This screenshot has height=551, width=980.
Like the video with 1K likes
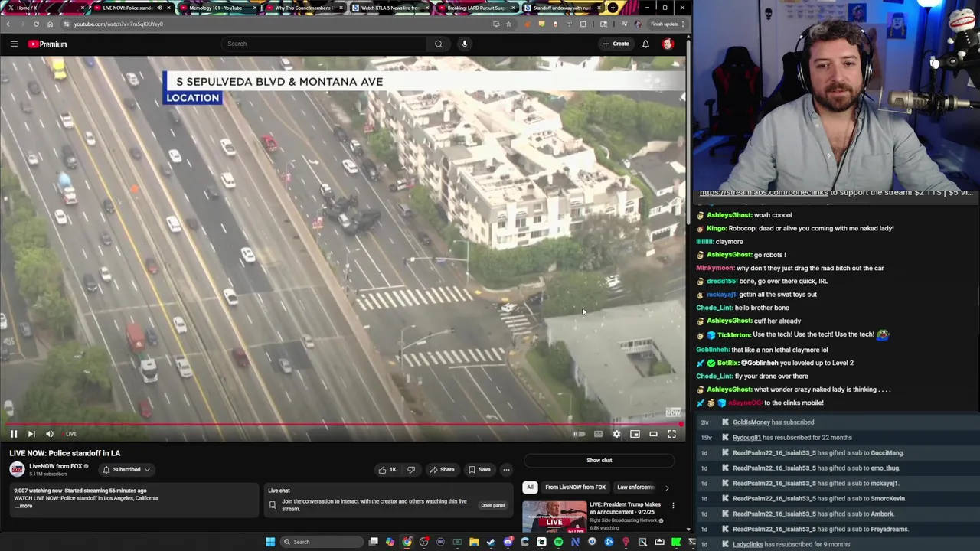click(387, 470)
